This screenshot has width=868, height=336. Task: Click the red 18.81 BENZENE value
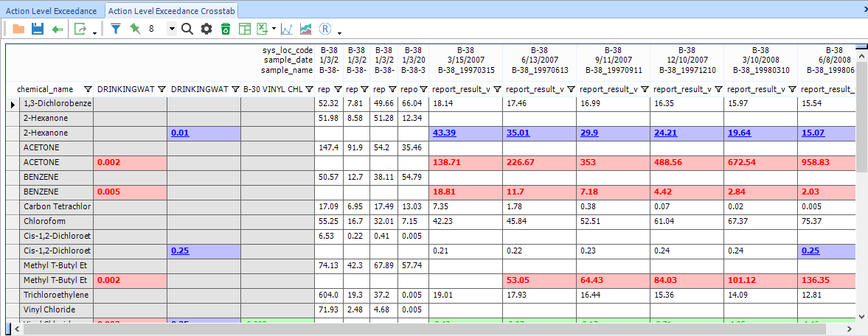tap(444, 192)
